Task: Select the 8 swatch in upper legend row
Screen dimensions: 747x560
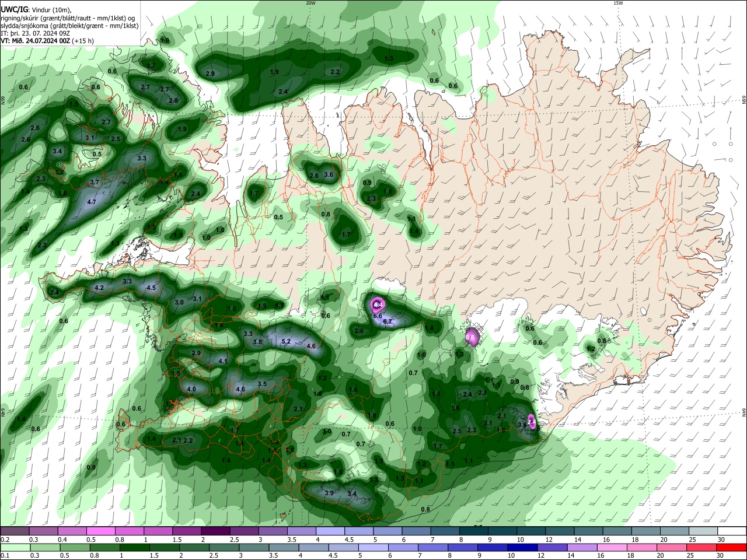Action: click(x=473, y=531)
